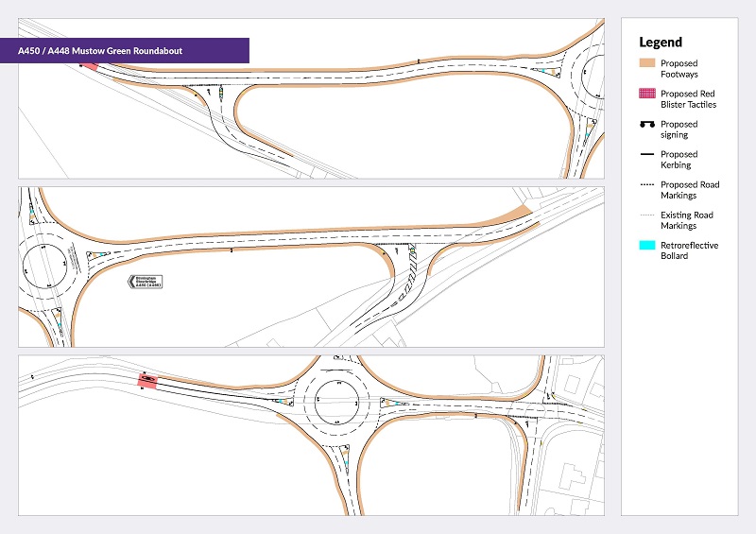Click the Legend heading
This screenshot has height=534, width=756.
(660, 42)
